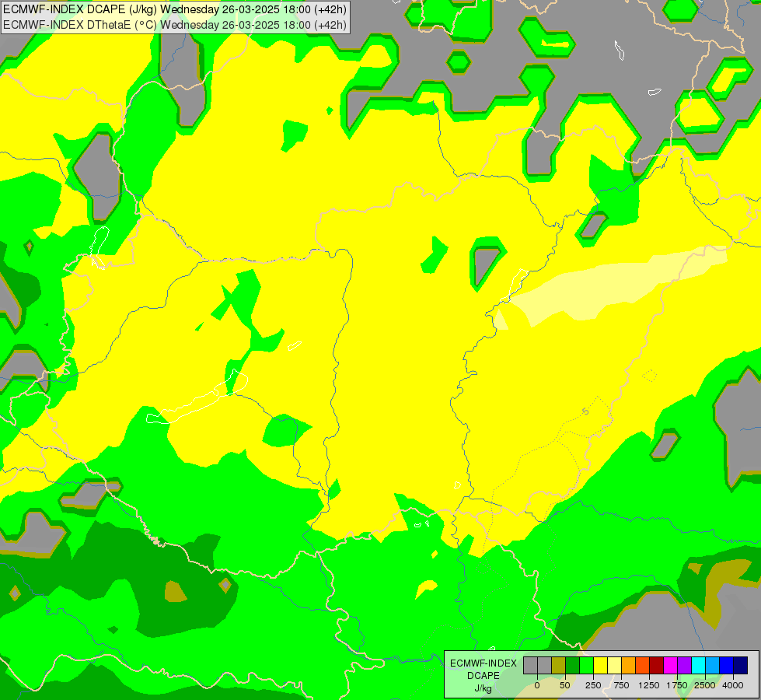Click the ECMWF-INDEX DCAPE (J/kg) title line
Viewport: 761px width, 700px height.
(175, 9)
